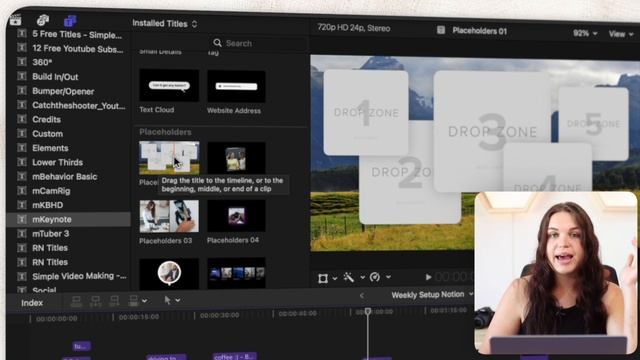Image resolution: width=640 pixels, height=360 pixels.
Task: Click the 00:00:30:00 ruler mark
Action: [220, 315]
